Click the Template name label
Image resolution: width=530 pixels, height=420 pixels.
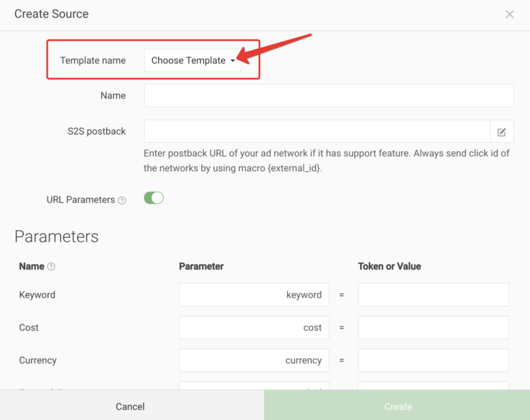[92, 60]
